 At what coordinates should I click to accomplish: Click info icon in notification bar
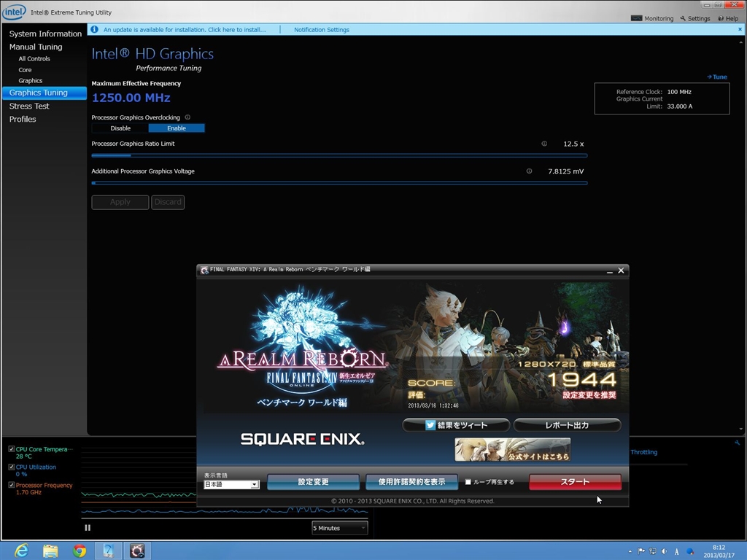point(94,29)
